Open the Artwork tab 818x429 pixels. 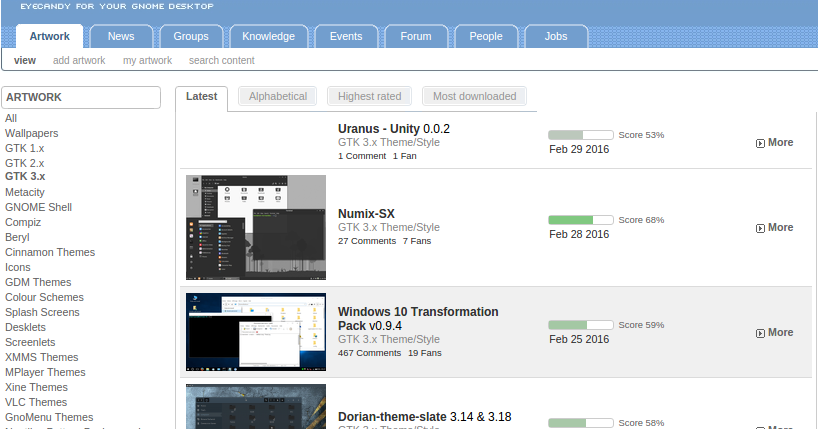click(x=50, y=37)
